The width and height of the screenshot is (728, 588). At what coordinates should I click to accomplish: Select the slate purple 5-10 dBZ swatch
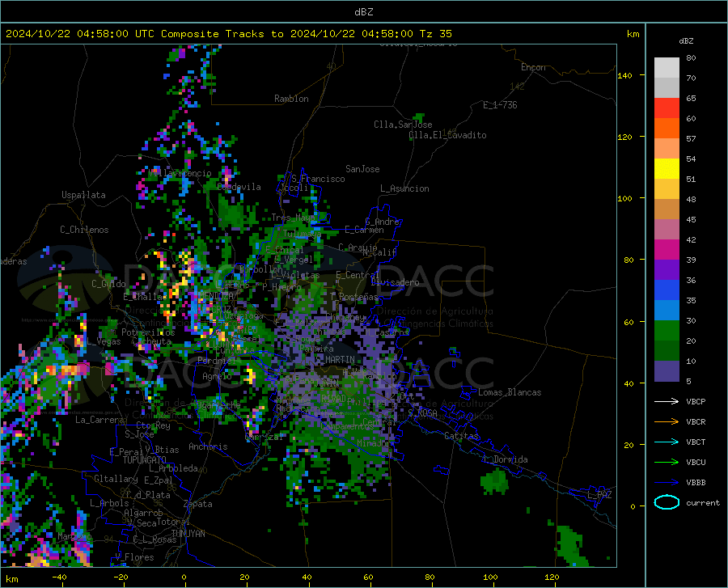pyautogui.click(x=667, y=370)
